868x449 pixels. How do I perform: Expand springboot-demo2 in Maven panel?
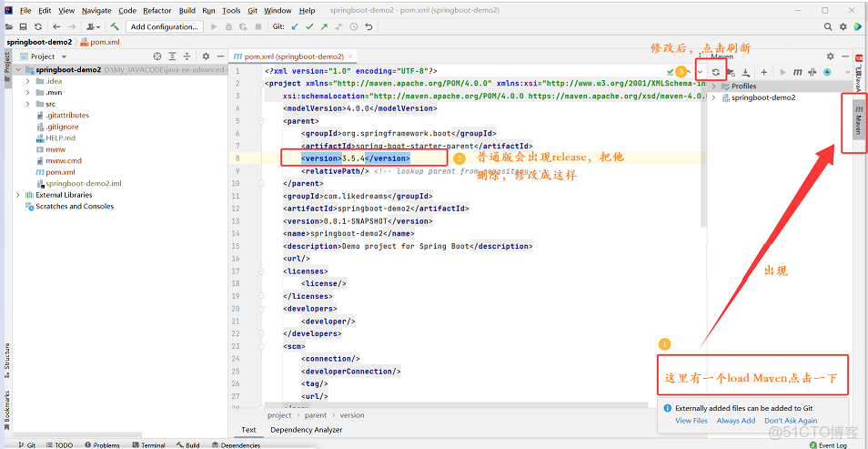pyautogui.click(x=713, y=97)
